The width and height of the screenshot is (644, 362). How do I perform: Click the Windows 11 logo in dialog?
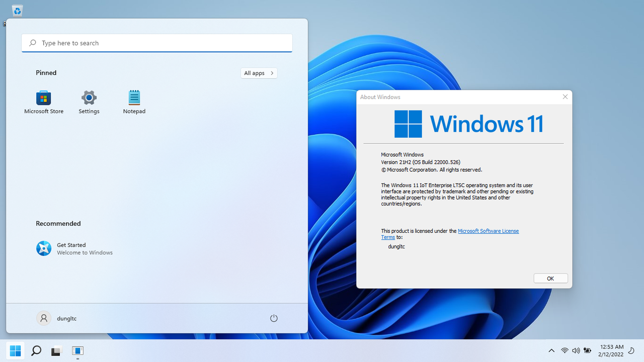tap(468, 124)
